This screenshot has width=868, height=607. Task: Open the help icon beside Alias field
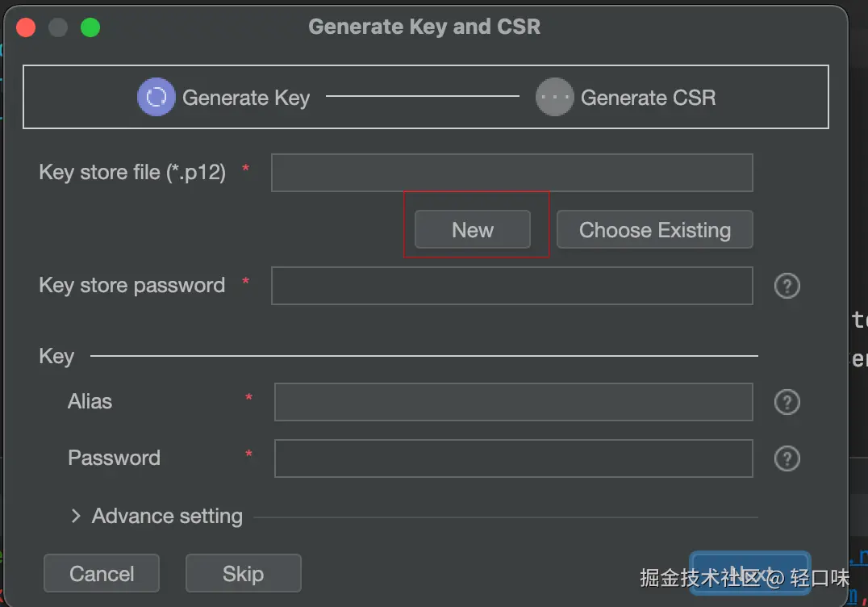[787, 402]
